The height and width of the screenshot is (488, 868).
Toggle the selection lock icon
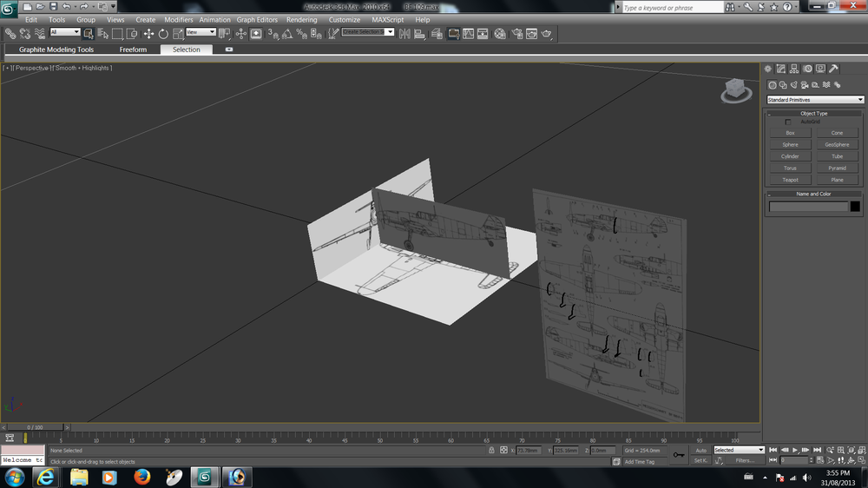pos(491,451)
